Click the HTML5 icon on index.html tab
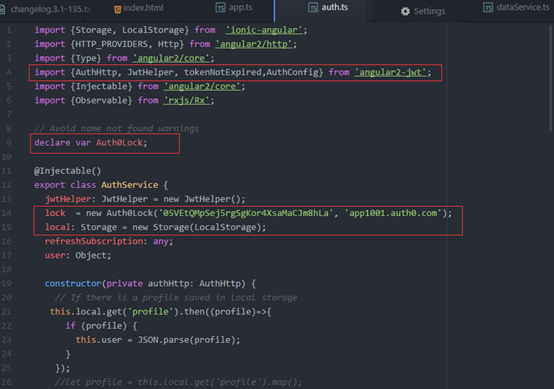This screenshot has height=389, width=554. click(118, 10)
